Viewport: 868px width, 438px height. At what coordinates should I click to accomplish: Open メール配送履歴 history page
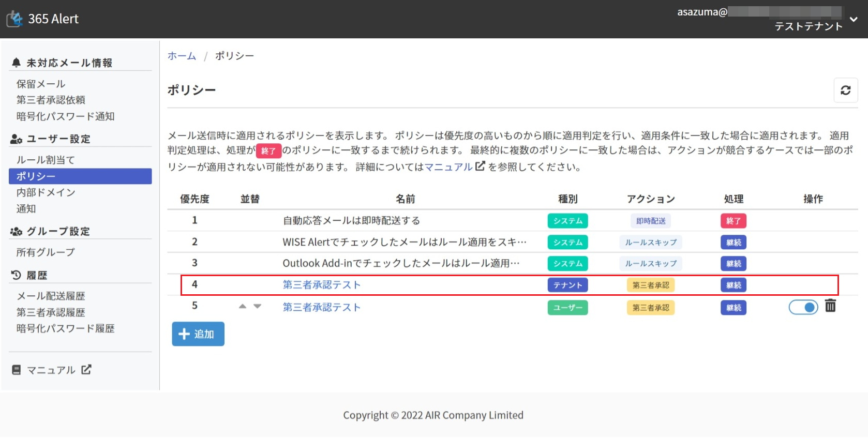[51, 296]
